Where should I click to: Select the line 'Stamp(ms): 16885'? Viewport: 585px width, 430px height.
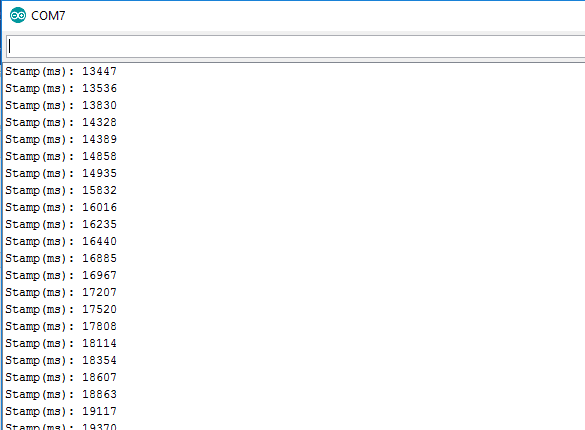tap(61, 258)
